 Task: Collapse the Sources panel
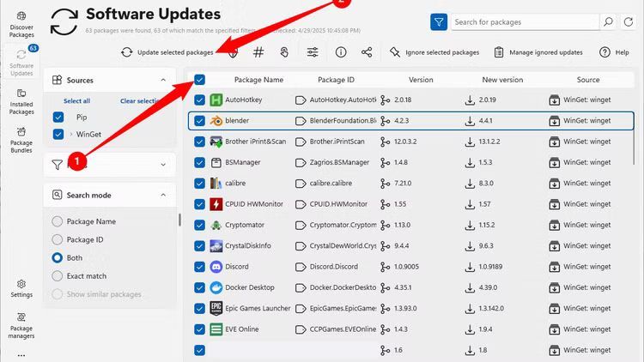tap(163, 81)
